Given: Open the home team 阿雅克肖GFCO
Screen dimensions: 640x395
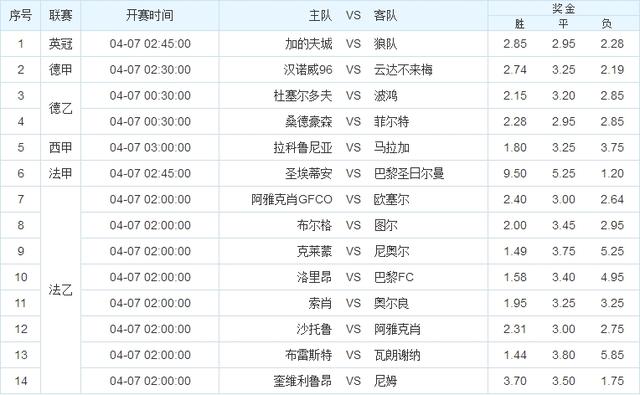Looking at the screenshot, I should point(292,200).
